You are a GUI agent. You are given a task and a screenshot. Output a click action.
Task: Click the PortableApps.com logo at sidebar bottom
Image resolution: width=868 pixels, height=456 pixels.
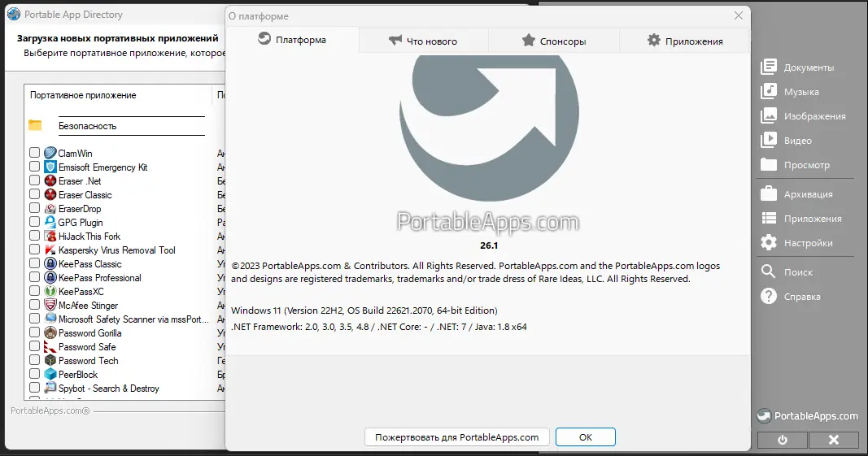coord(808,416)
